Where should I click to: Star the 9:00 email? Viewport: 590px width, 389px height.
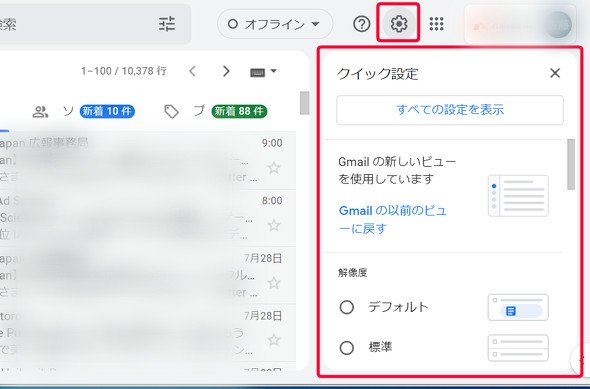point(274,168)
